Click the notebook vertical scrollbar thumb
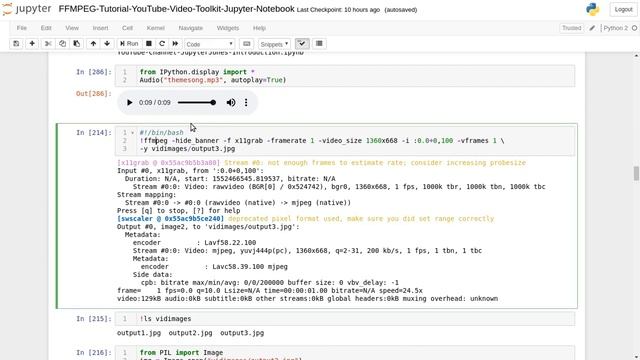This screenshot has width=640, height=360. click(636, 173)
